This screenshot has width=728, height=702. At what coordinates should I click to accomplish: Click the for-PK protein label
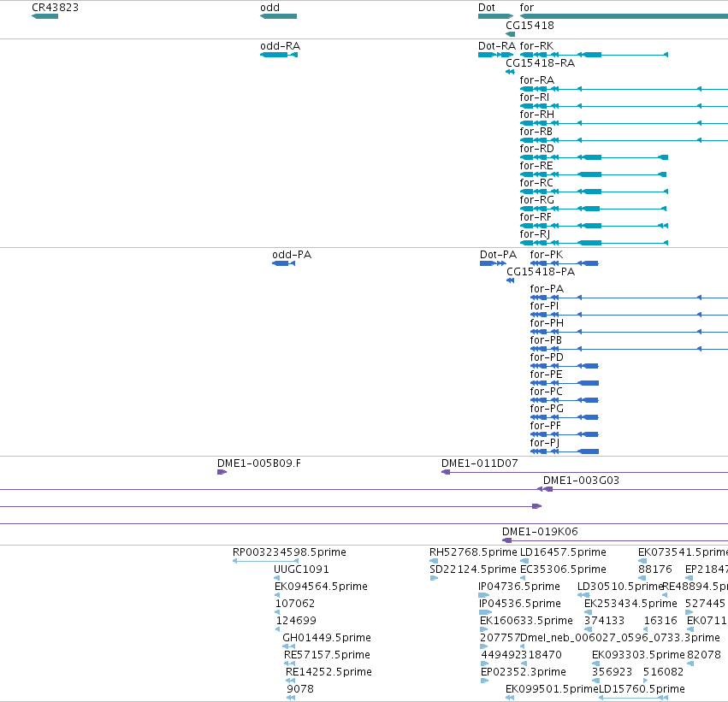point(547,255)
